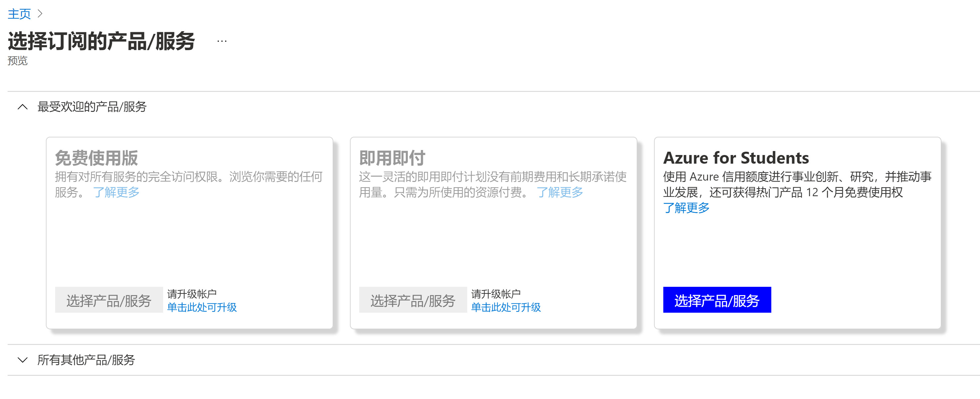The height and width of the screenshot is (399, 980).
Task: Click the breadcrumb chevron arrow after 主页
Action: 40,14
